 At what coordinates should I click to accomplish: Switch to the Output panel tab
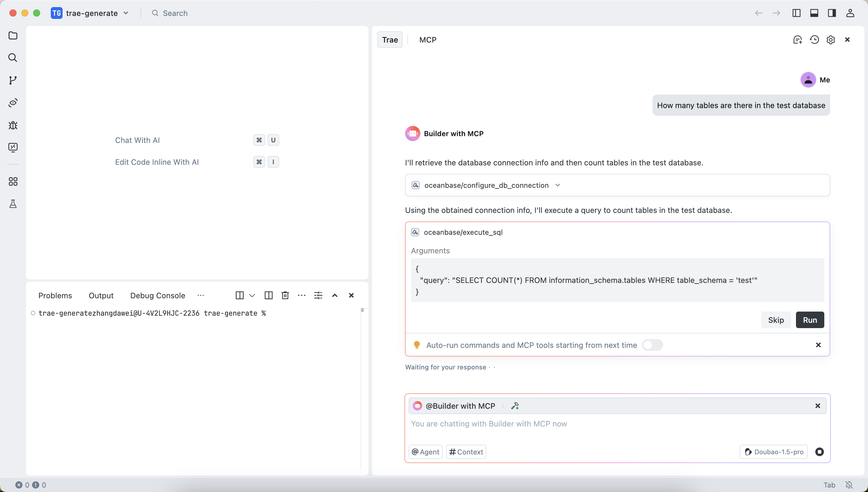click(101, 295)
